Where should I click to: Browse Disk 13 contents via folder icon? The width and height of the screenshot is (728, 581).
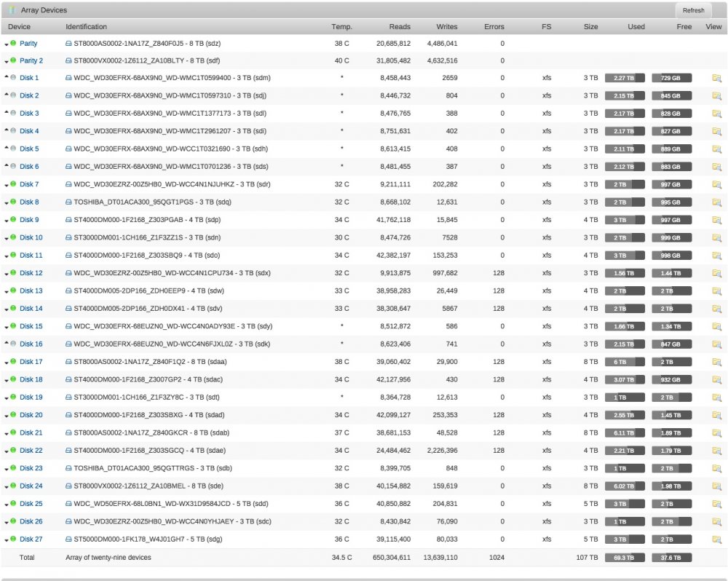point(716,290)
